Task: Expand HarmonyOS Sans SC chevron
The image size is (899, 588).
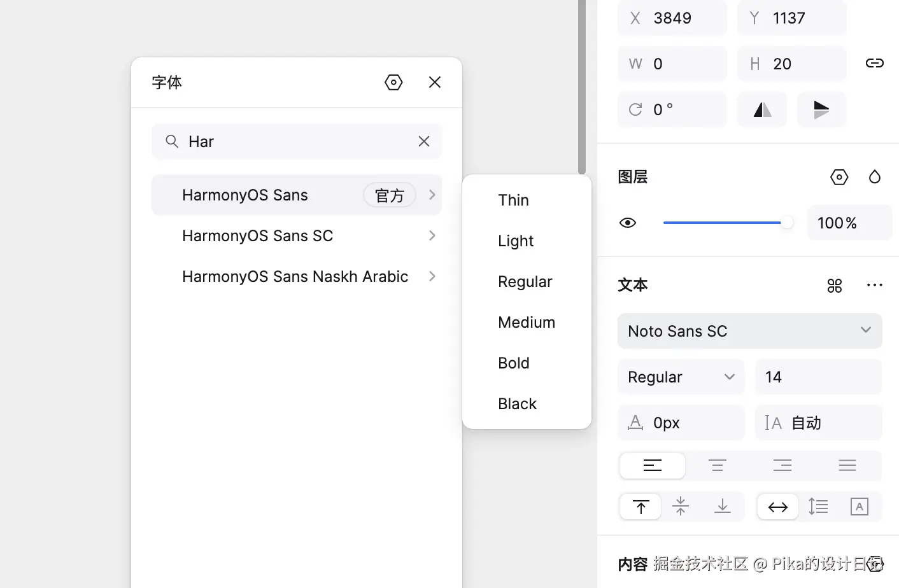Action: click(x=432, y=235)
